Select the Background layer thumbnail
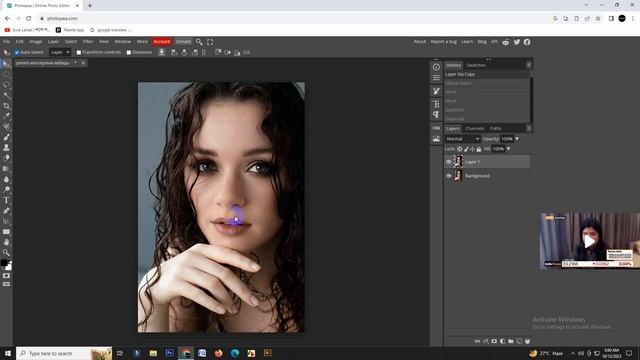Image resolution: width=640 pixels, height=360 pixels. (x=458, y=176)
